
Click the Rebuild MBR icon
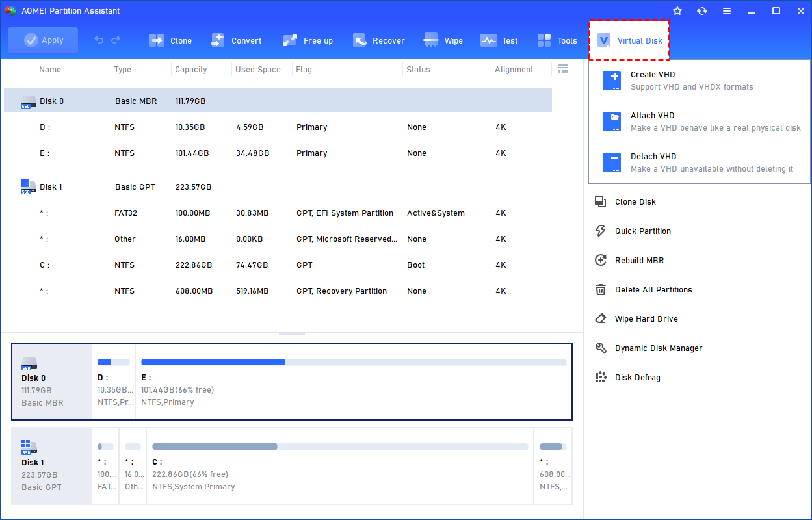click(601, 260)
